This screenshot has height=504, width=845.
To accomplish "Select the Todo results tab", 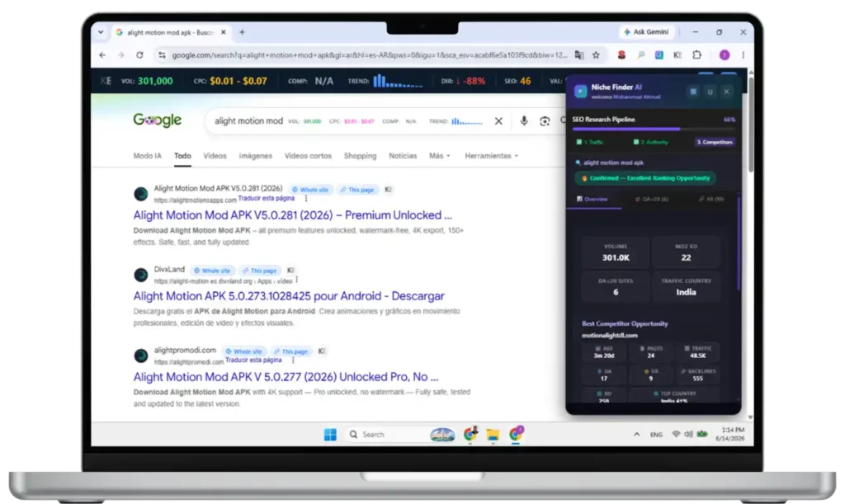I will click(182, 156).
